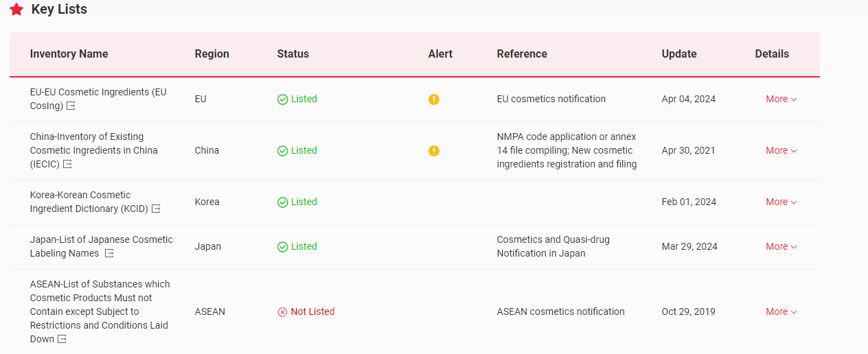The image size is (868, 354).
Task: Click the Inventory Name column header
Action: [69, 54]
